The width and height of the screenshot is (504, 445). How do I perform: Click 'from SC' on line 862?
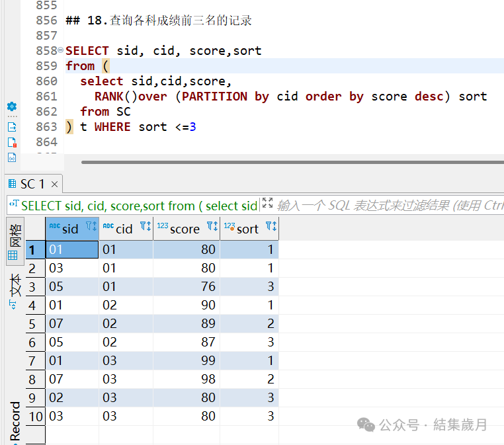pyautogui.click(x=105, y=112)
